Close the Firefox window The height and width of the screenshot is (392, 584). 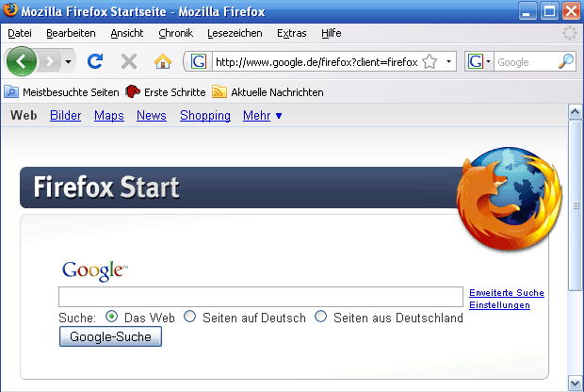click(x=572, y=10)
